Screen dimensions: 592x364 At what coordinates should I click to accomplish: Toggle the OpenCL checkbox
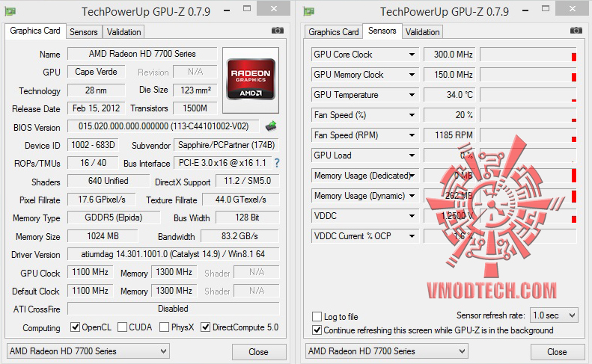[75, 327]
